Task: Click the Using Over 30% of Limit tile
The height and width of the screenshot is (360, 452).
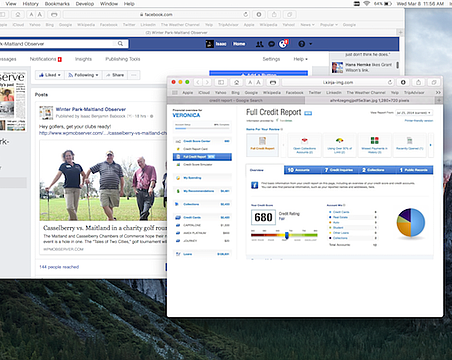Action: [339, 145]
